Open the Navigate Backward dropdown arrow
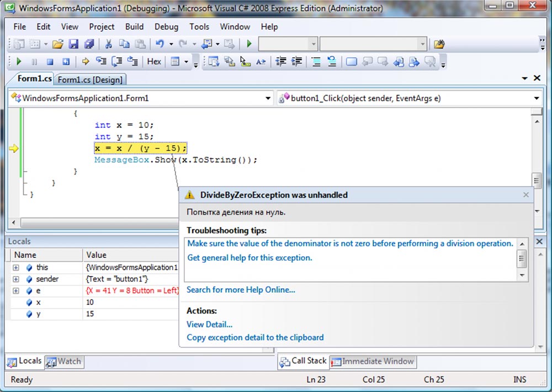 click(x=217, y=44)
